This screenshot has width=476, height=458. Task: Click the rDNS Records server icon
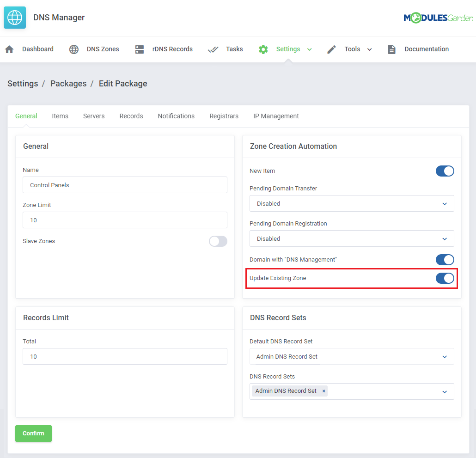coord(140,49)
